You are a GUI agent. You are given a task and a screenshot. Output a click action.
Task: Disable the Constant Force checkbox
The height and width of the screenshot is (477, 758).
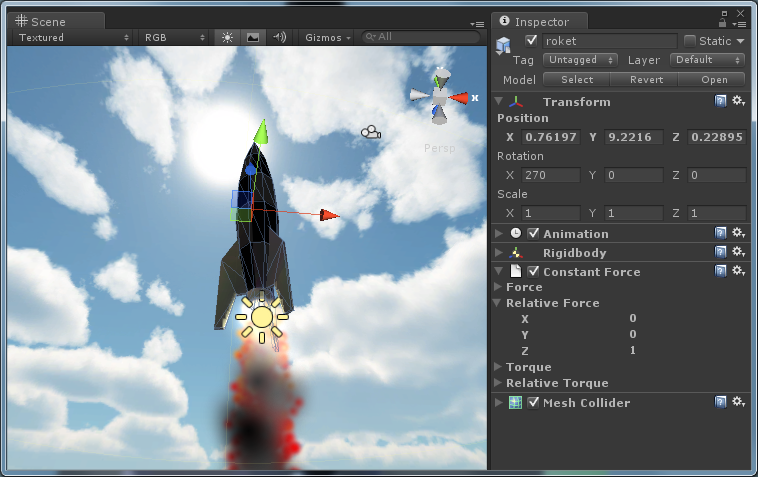click(533, 272)
